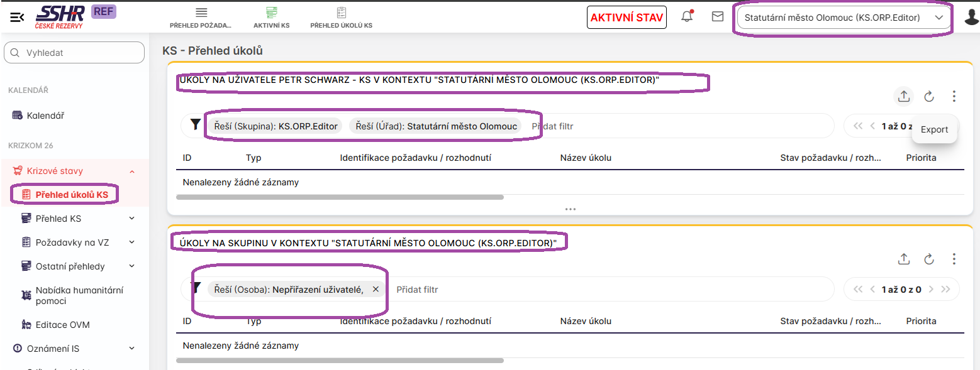Click the AKTIVNÍ STAV button

tap(627, 18)
